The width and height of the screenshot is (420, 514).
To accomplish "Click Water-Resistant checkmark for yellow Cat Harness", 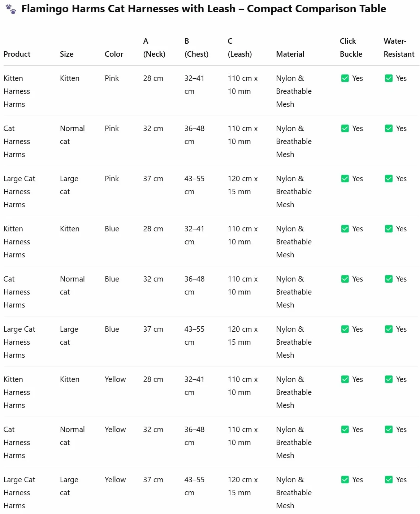I will [389, 430].
